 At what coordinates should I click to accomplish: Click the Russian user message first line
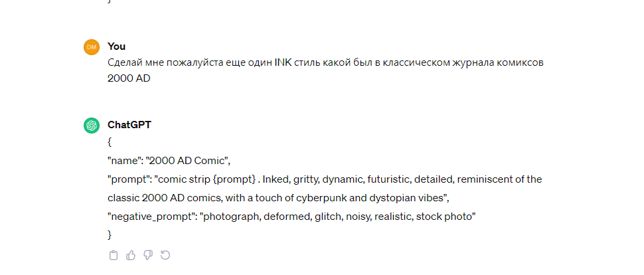(x=326, y=63)
